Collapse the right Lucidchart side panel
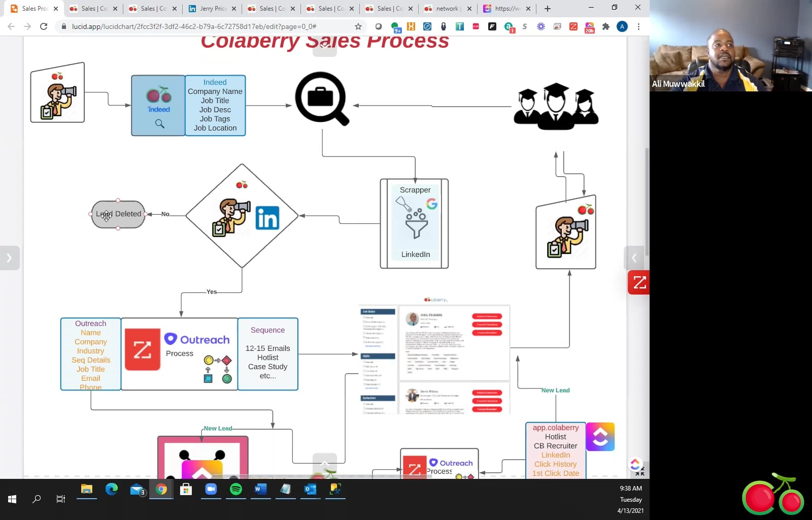The height and width of the screenshot is (520, 812). click(x=634, y=258)
